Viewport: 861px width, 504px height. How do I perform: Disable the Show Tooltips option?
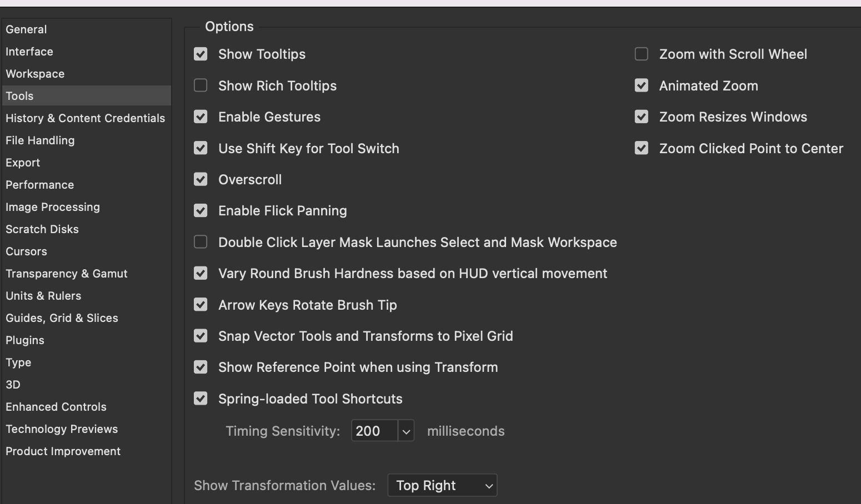click(201, 54)
